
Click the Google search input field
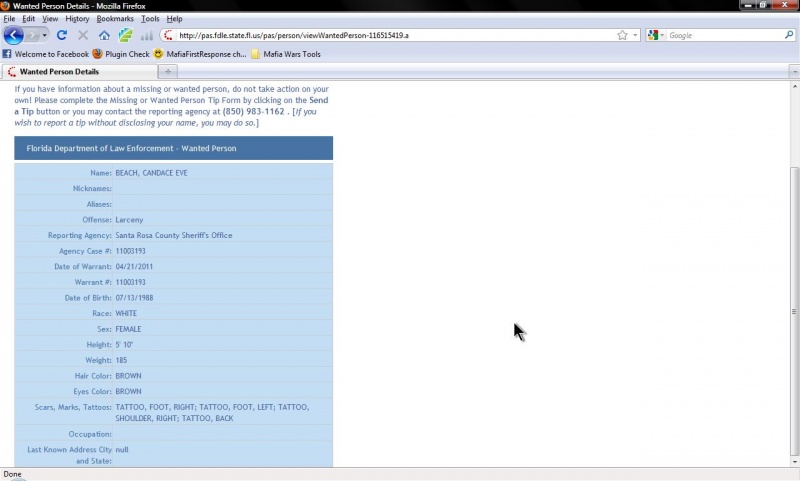coord(725,35)
